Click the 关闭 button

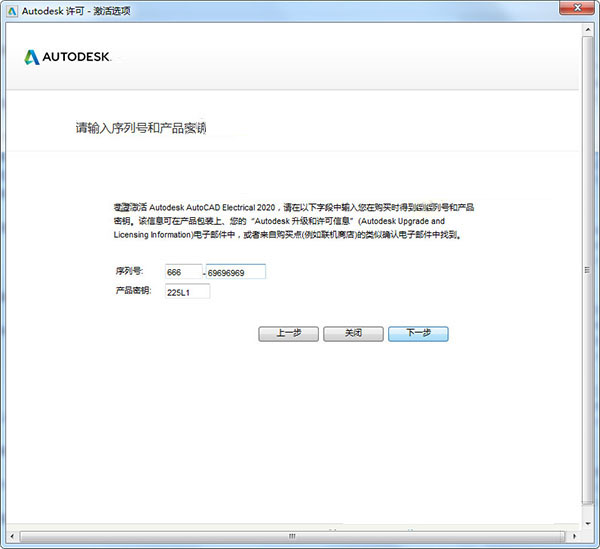click(353, 333)
